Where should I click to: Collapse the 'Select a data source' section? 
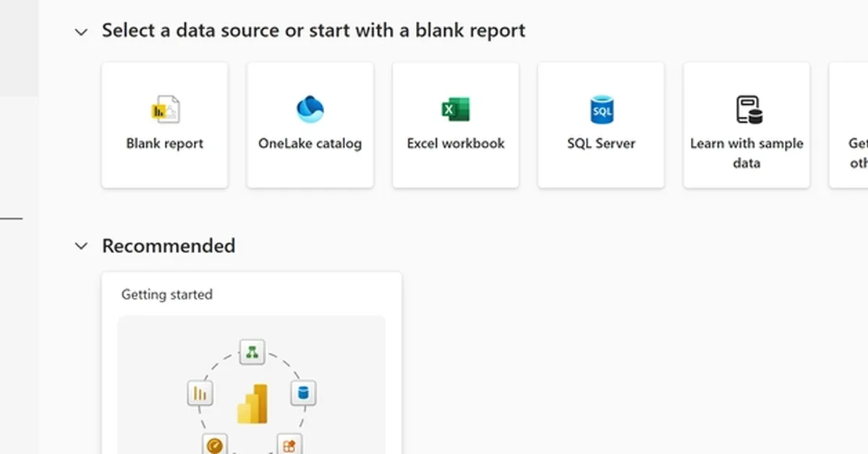(81, 31)
